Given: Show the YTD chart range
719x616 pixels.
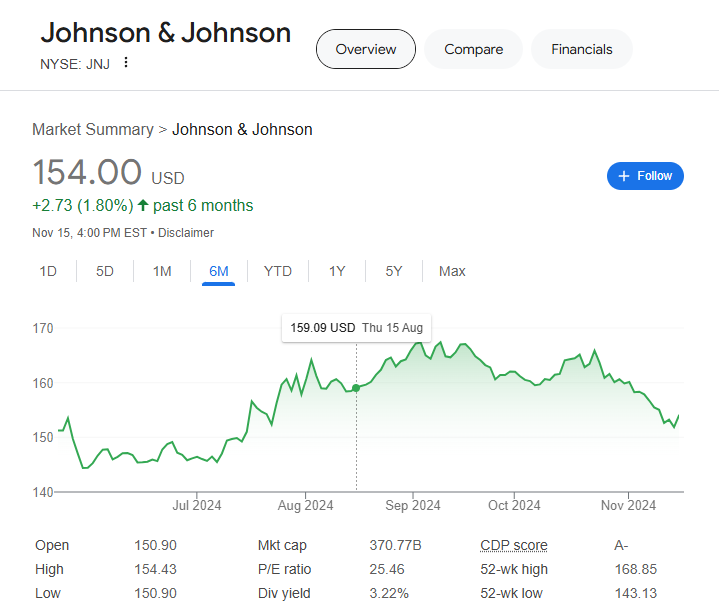Looking at the screenshot, I should pyautogui.click(x=278, y=272).
